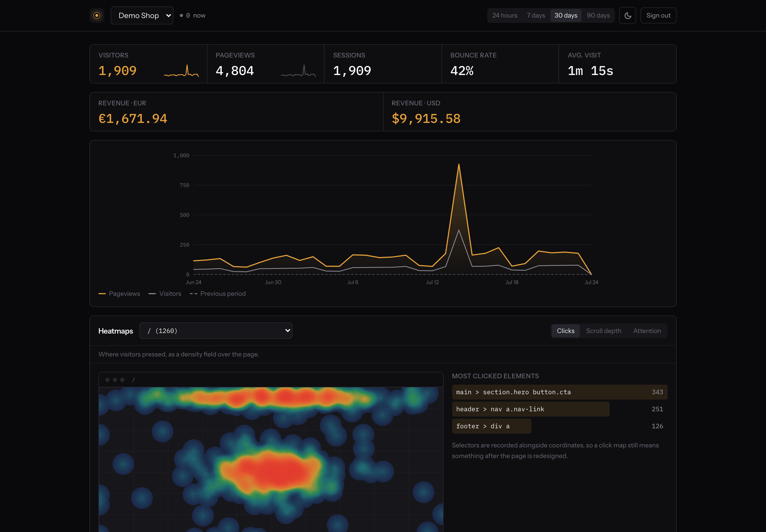
Task: Select the 7 days time range
Action: [x=536, y=15]
